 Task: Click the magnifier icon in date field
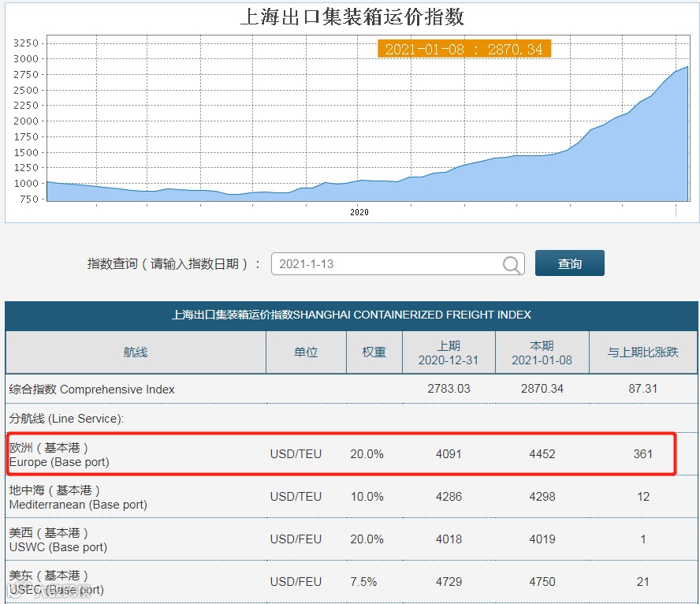tap(511, 264)
